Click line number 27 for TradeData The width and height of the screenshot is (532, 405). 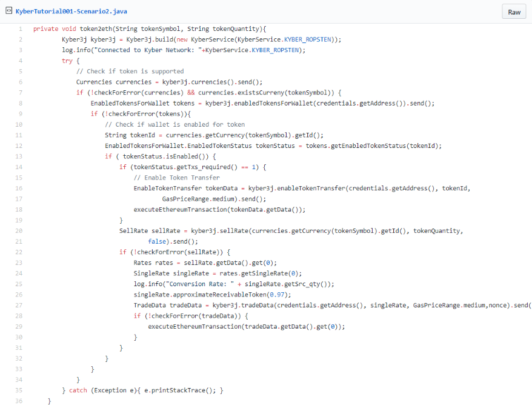tap(19, 305)
